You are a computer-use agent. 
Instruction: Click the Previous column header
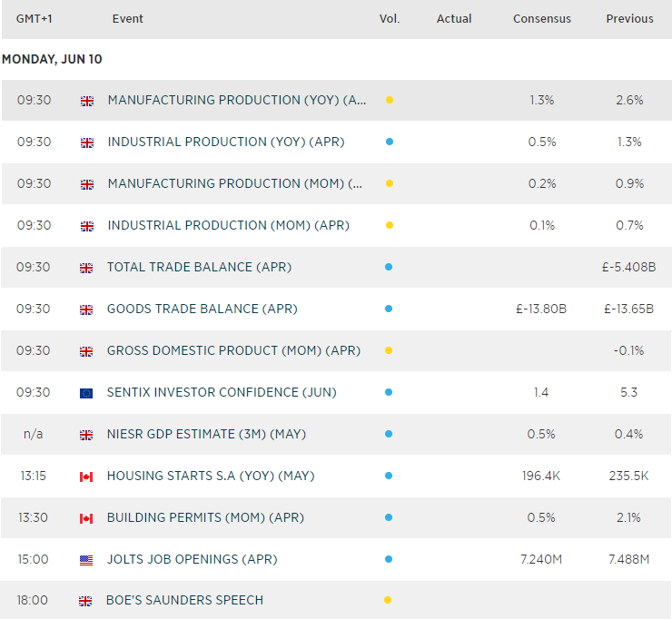(629, 19)
